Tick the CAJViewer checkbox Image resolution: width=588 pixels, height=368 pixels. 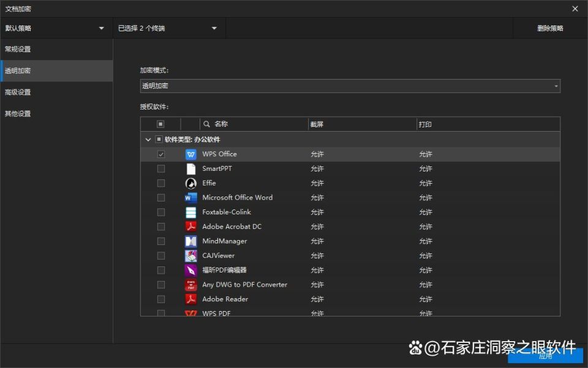161,255
